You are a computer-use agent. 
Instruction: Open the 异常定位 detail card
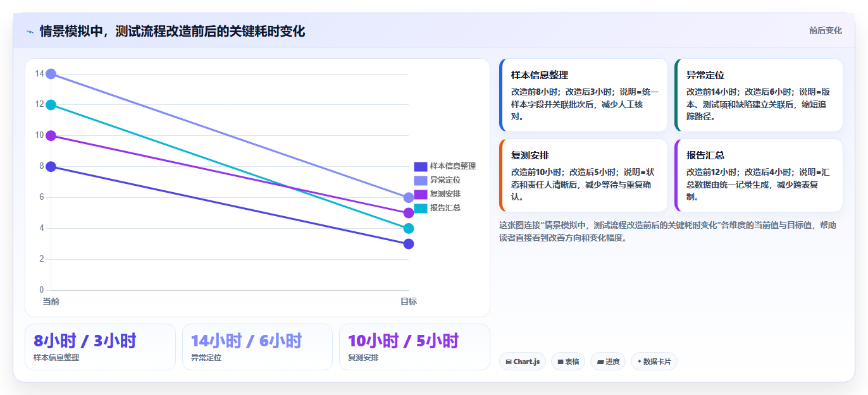[759, 95]
